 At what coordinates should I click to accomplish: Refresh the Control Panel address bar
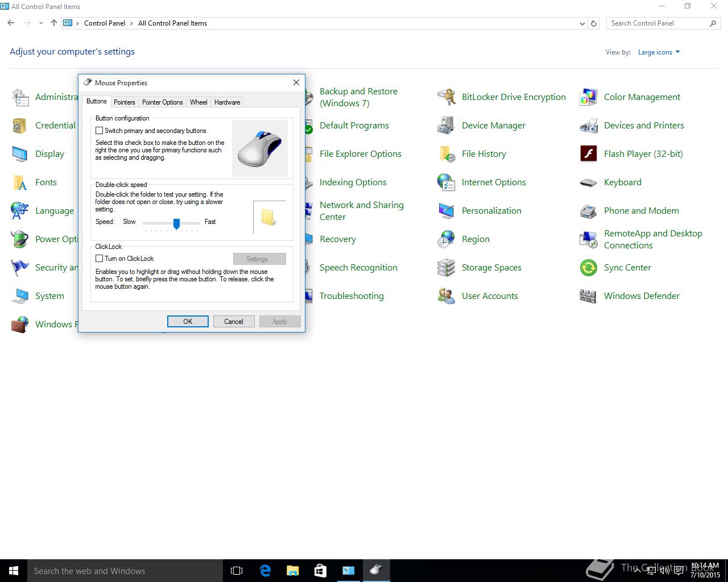594,23
